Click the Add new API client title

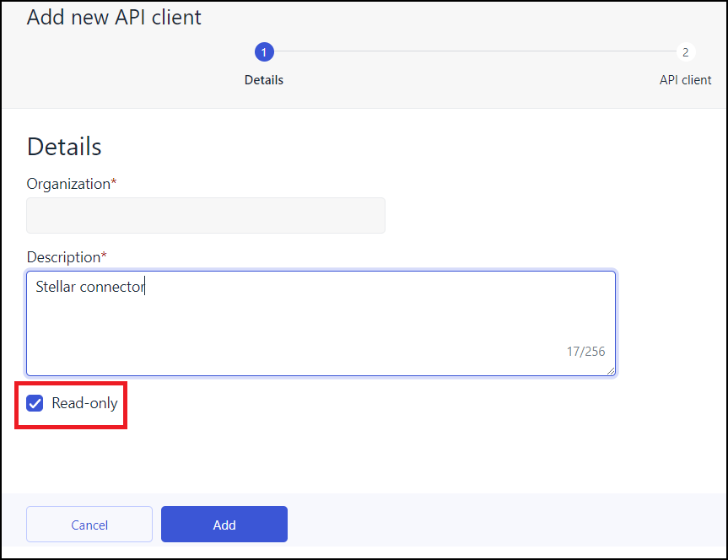[114, 18]
